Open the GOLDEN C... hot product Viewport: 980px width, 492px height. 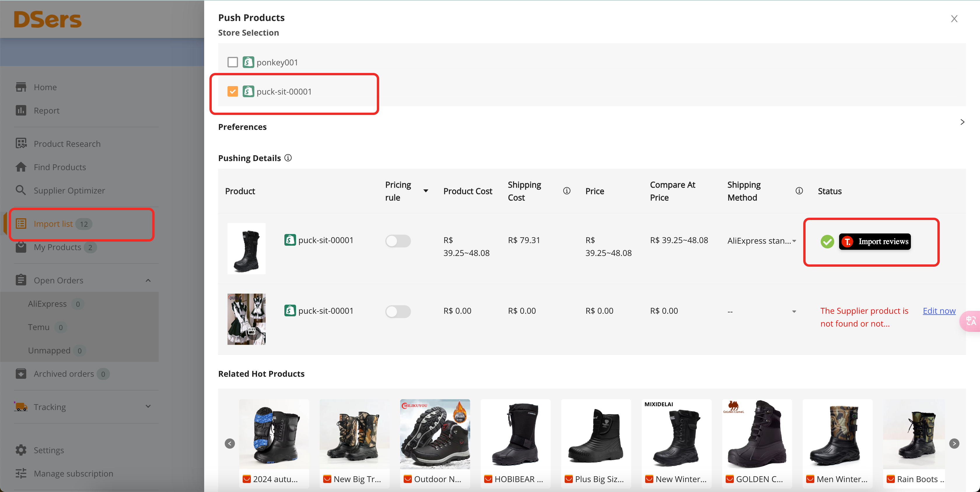[x=757, y=444]
